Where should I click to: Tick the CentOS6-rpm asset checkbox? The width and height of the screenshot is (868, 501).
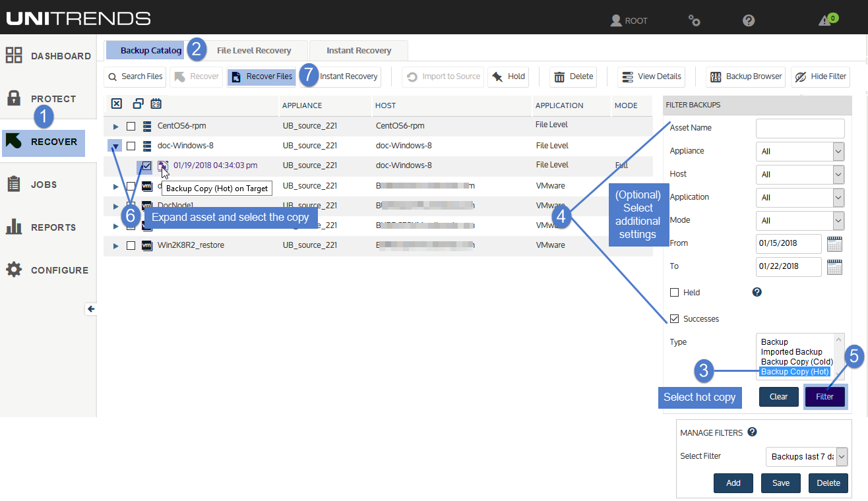[131, 126]
